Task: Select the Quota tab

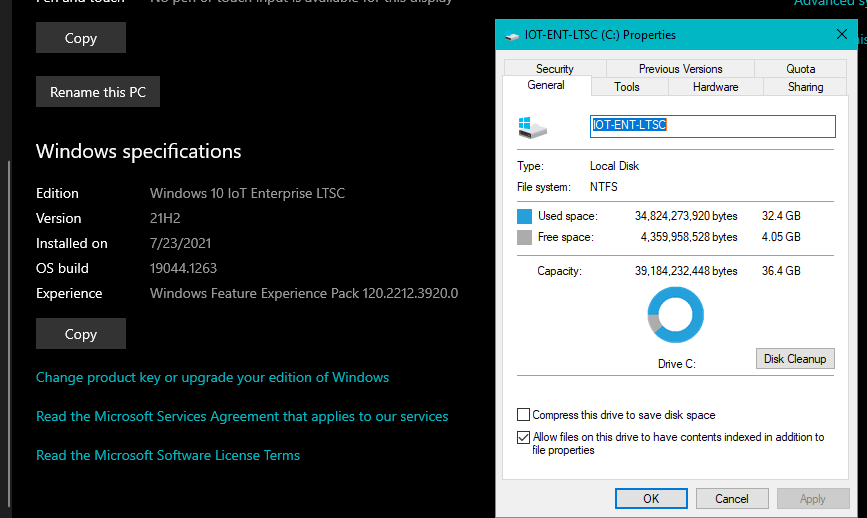Action: (x=800, y=69)
